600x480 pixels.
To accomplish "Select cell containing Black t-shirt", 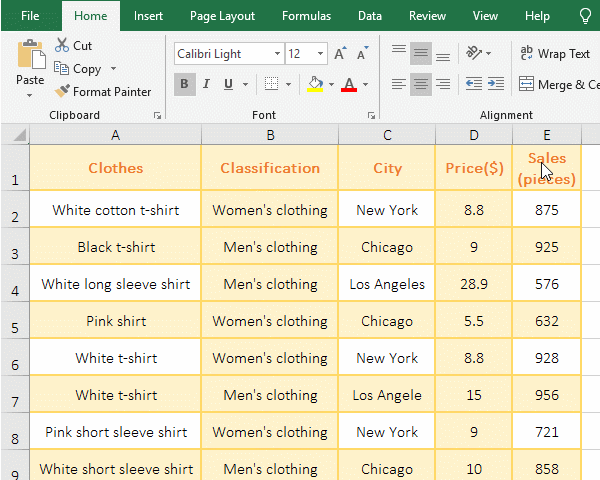I will coord(116,247).
